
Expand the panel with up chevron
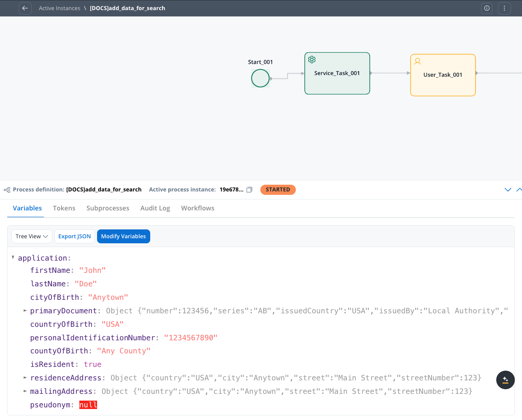click(519, 190)
